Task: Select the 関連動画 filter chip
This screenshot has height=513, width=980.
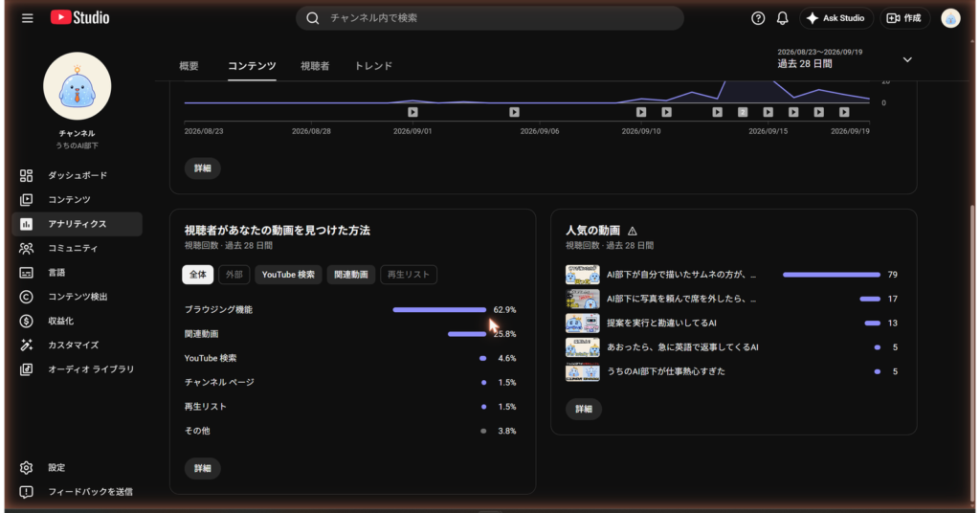Action: pos(351,275)
